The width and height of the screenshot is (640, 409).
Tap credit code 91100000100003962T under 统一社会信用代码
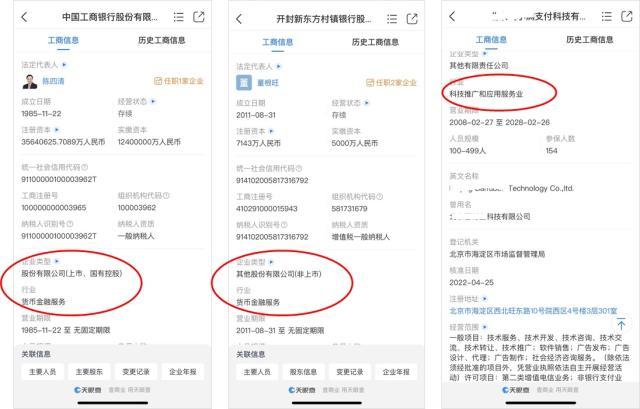[x=59, y=179]
